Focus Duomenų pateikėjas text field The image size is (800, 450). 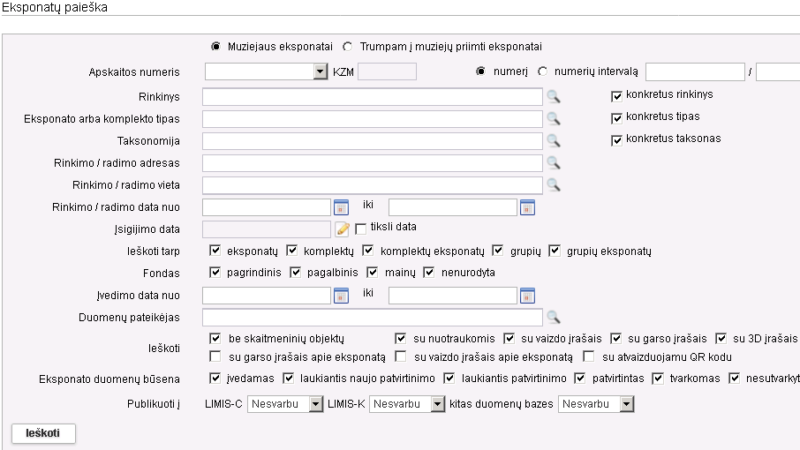click(x=372, y=317)
